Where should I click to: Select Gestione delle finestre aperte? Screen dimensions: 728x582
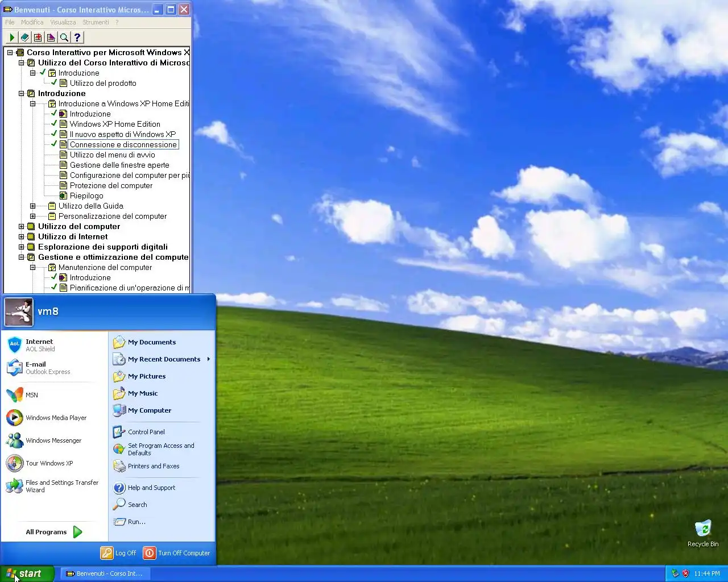pos(119,165)
